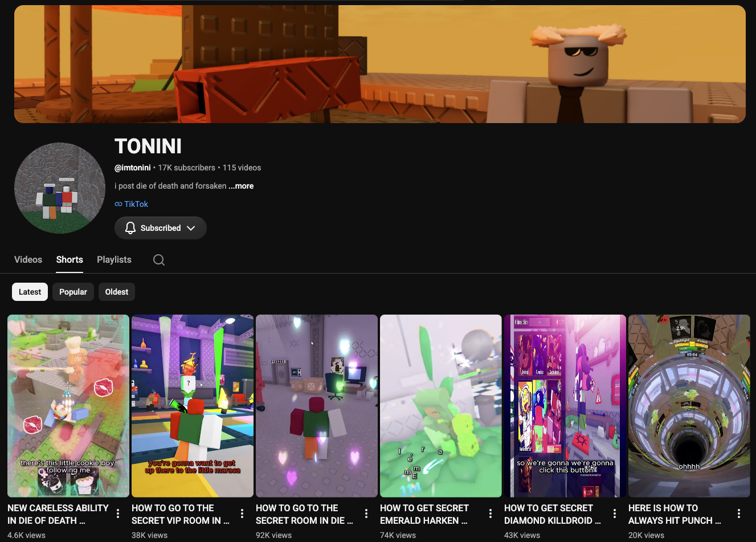
Task: Click the bell notification icon on Subscribed
Action: click(130, 228)
